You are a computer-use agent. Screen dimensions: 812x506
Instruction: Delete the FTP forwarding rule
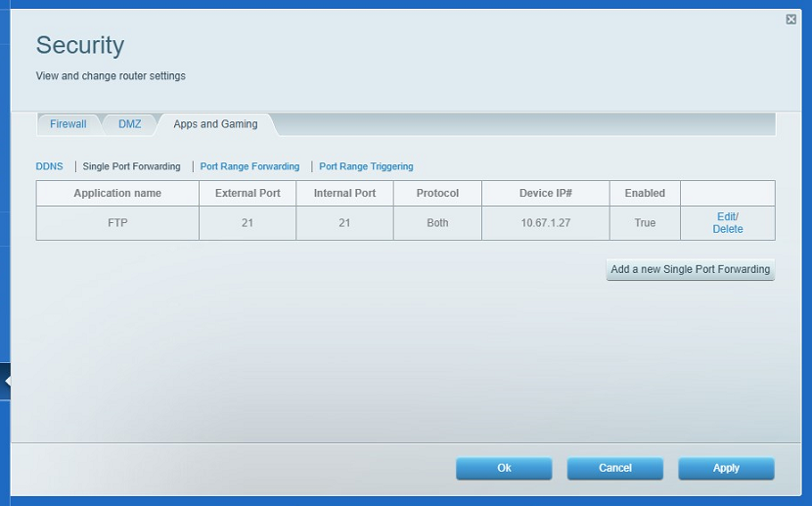pos(728,229)
